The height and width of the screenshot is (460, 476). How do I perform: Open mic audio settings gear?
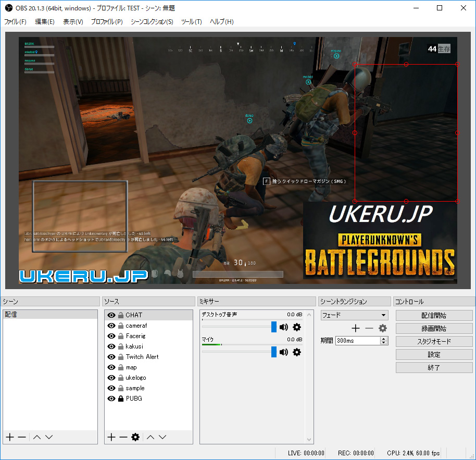[297, 352]
